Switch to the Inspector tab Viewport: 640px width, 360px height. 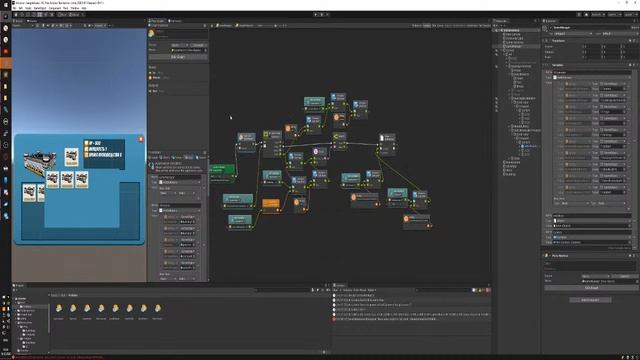[551, 21]
